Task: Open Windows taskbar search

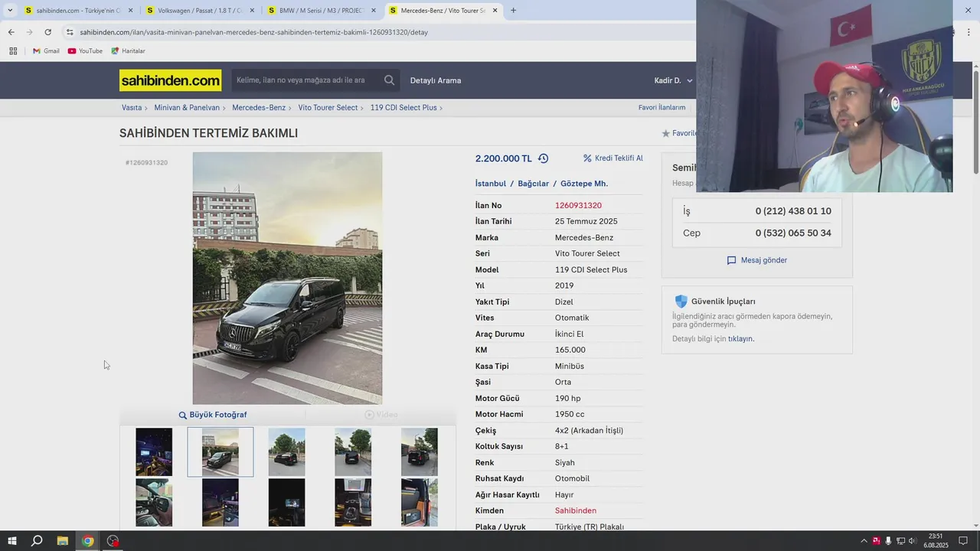Action: click(37, 541)
